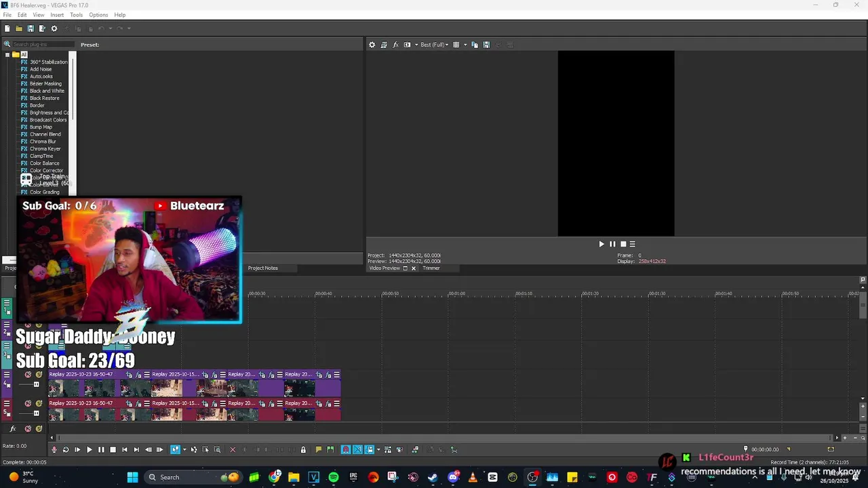The width and height of the screenshot is (868, 488).
Task: Pause timeline playback in transport bar
Action: click(x=101, y=449)
